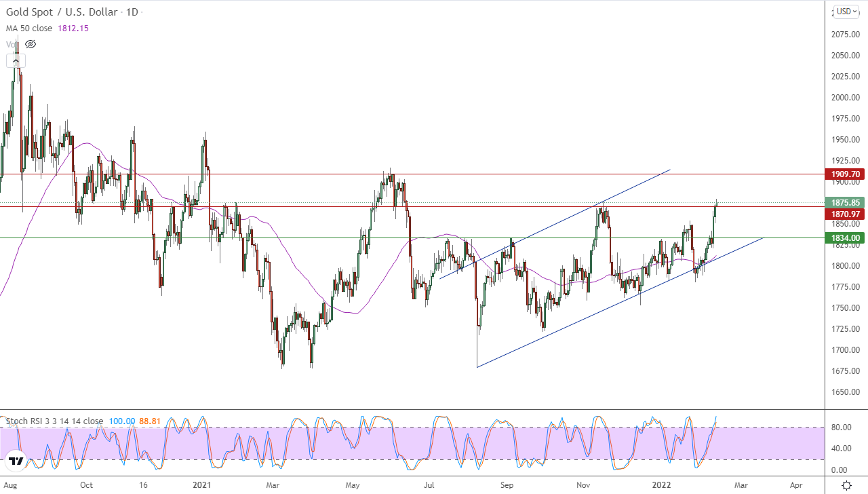Click the Jul label on time axis
The width and height of the screenshot is (868, 494).
pyautogui.click(x=429, y=485)
